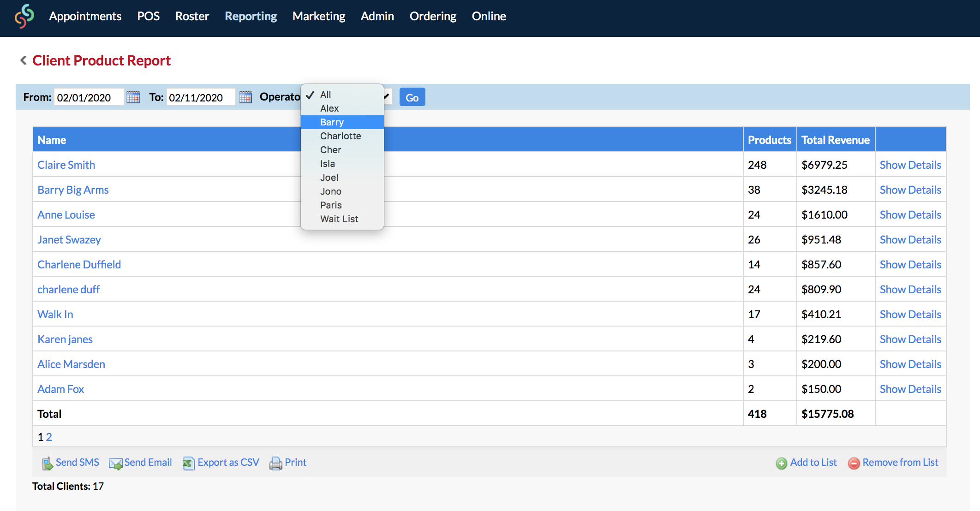
Task: Show Details for Barry Big Arms
Action: (x=910, y=190)
